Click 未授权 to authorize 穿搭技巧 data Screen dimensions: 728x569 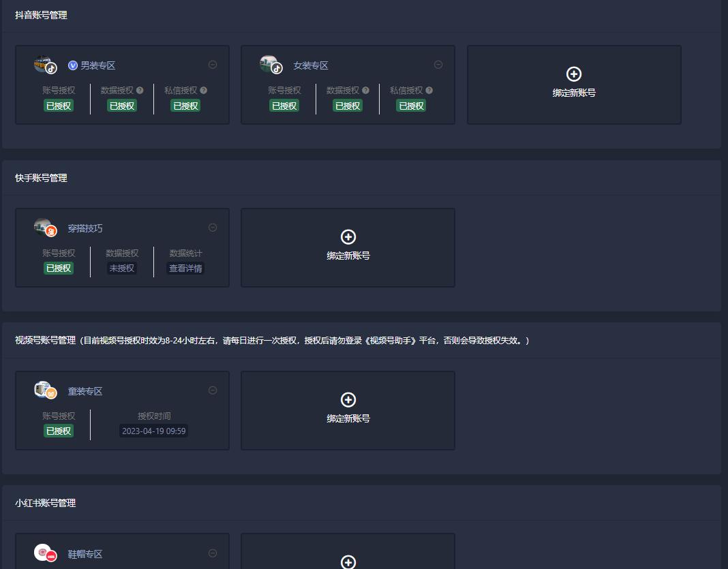pos(121,268)
